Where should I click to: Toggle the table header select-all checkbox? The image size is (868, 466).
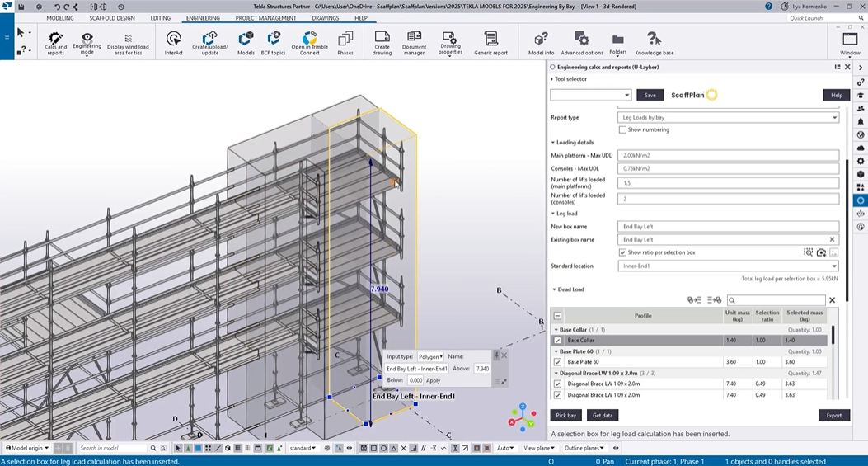pos(557,316)
